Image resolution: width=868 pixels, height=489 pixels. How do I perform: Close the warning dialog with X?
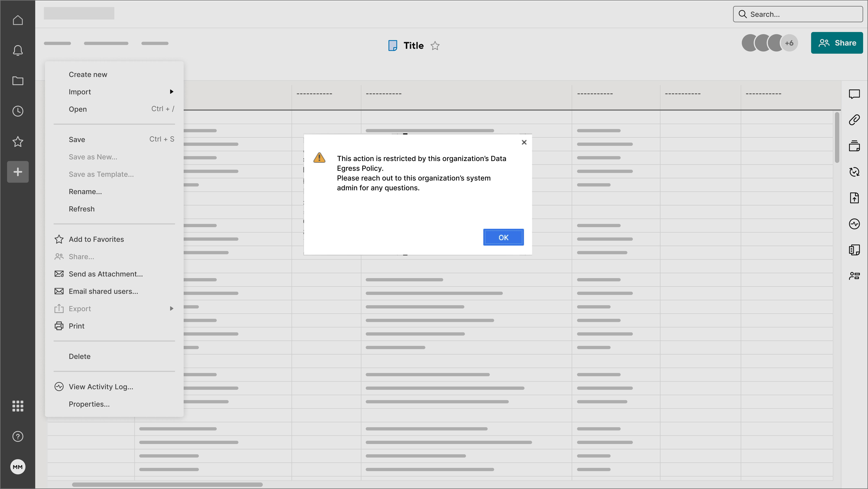(x=524, y=142)
